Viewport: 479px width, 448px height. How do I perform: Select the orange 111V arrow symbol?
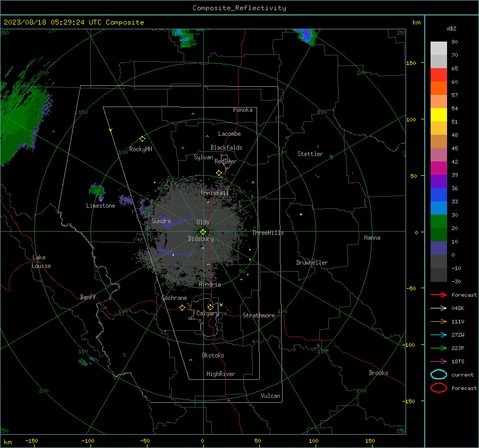(x=439, y=321)
